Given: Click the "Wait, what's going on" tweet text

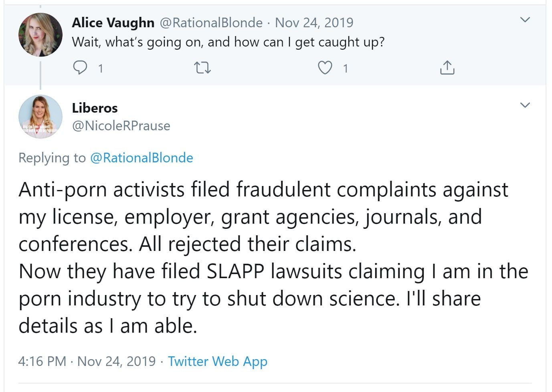Looking at the screenshot, I should coord(228,42).
